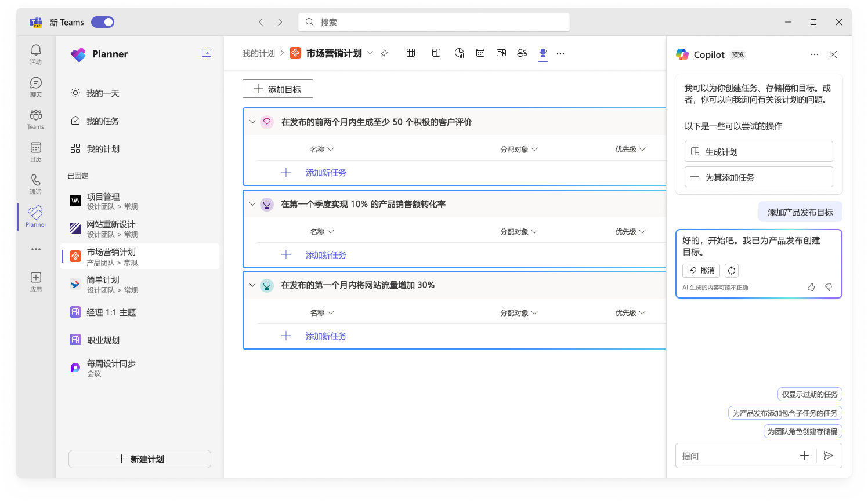Click the 撤消 undo button

[x=701, y=271]
